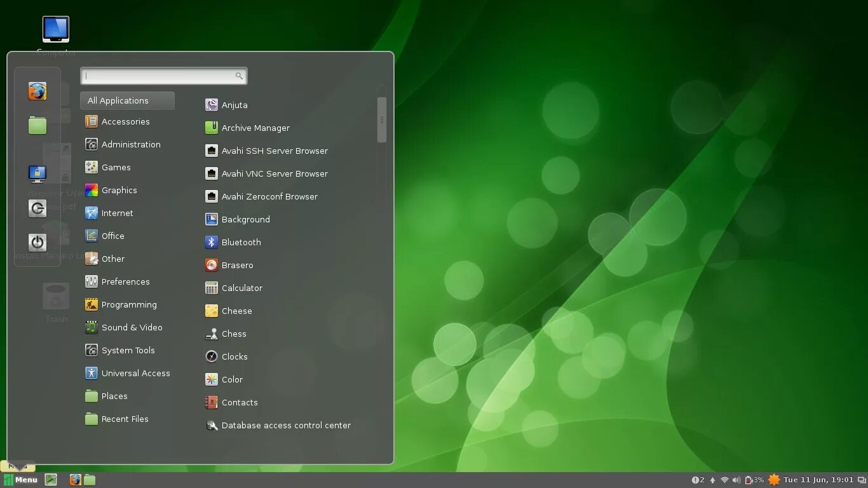Viewport: 868px width, 488px height.
Task: Open Firefox from the menu favorites sidebar
Action: tap(37, 91)
